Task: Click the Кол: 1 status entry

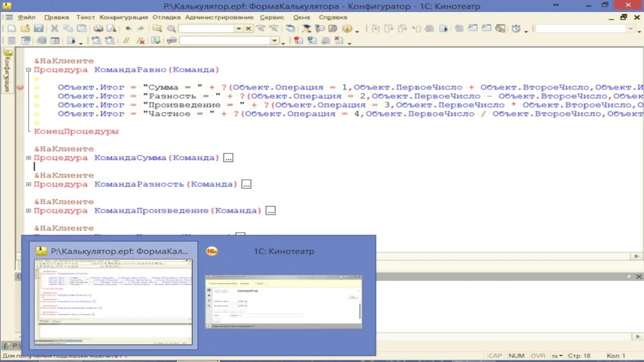Action: pos(616,355)
